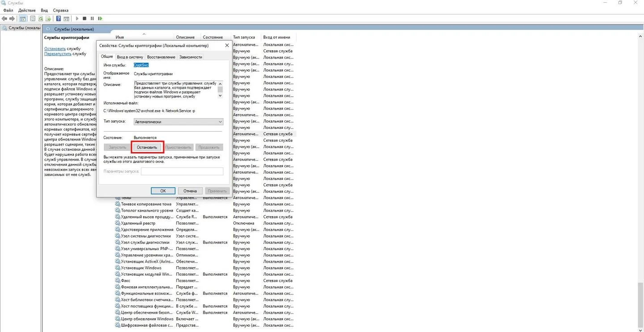Click gear icon of Узел службы диагностики
Image resolution: width=644 pixels, height=332 pixels.
(x=118, y=242)
